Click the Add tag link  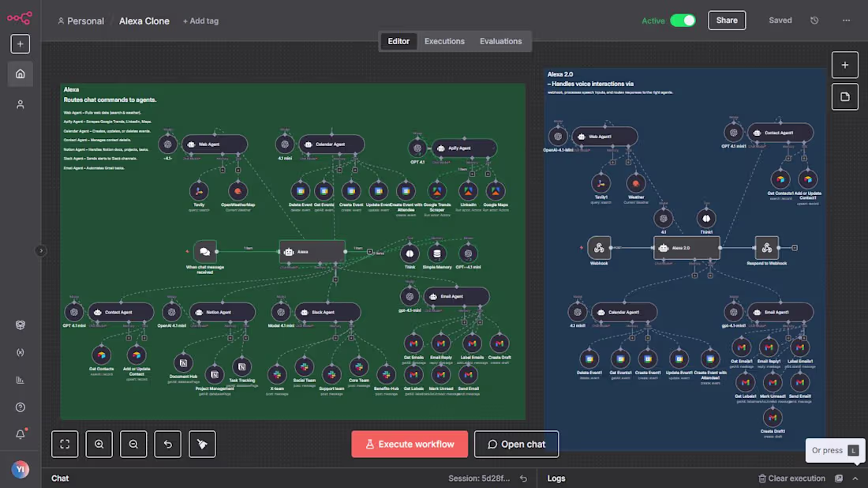[200, 21]
